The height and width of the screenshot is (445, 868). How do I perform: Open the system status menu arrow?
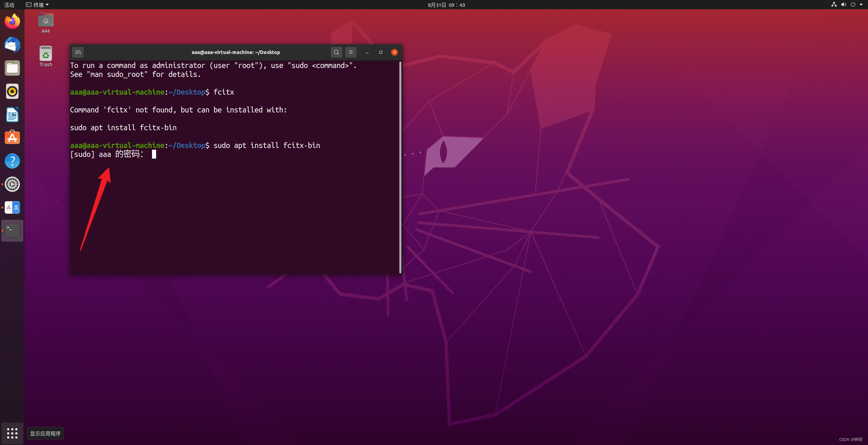pyautogui.click(x=861, y=5)
